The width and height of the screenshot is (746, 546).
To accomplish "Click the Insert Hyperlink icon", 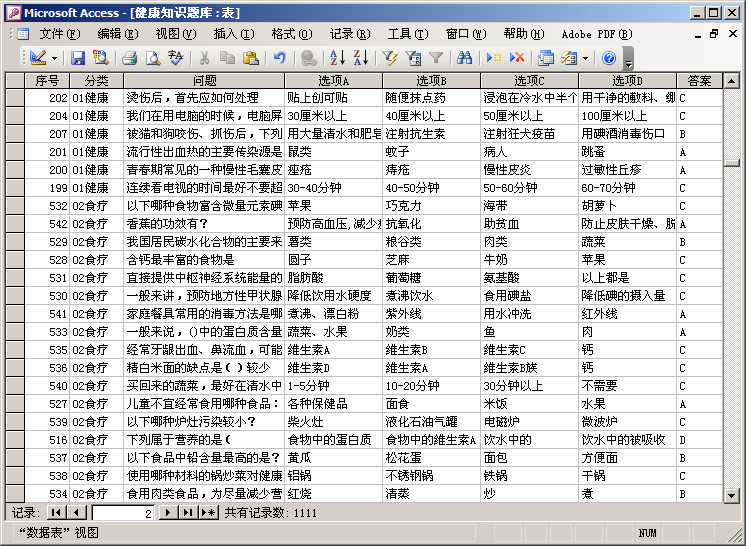I will pyautogui.click(x=309, y=58).
